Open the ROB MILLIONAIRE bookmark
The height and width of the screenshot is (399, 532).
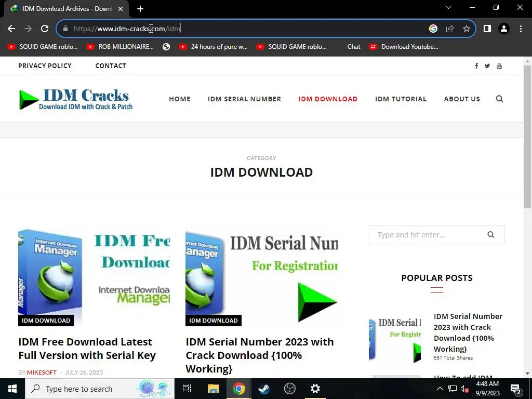click(120, 47)
